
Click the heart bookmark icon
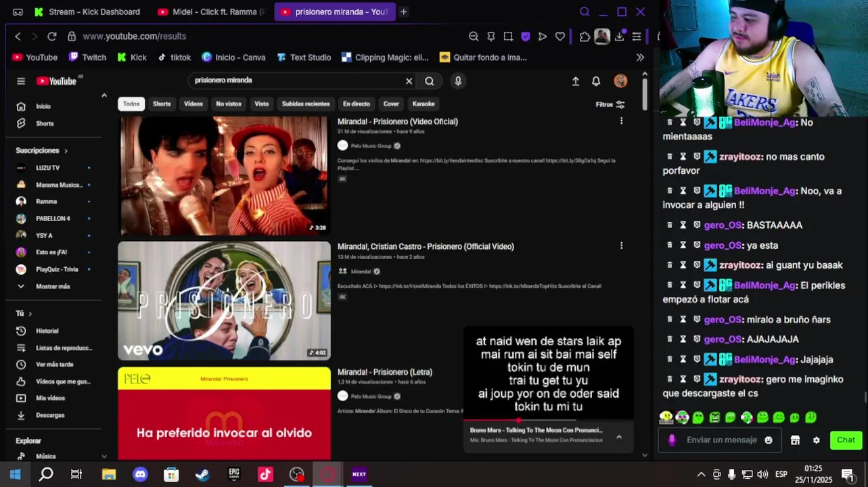(560, 37)
